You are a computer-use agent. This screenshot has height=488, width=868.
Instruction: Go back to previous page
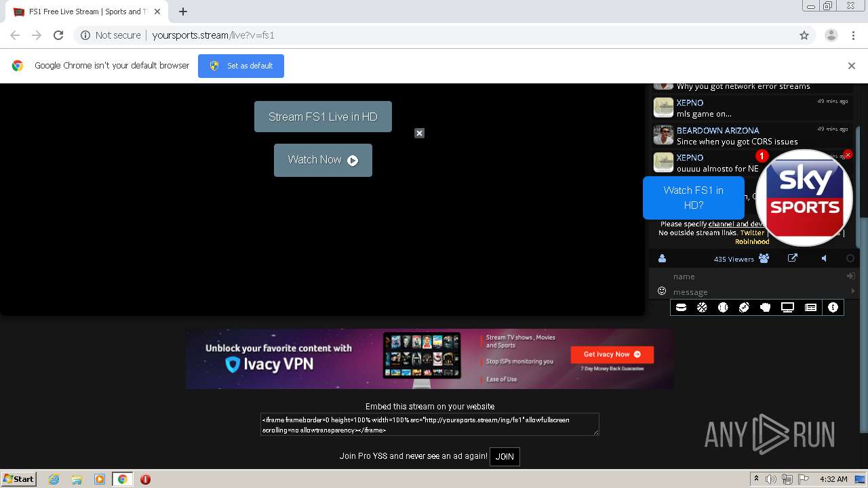[x=15, y=35]
